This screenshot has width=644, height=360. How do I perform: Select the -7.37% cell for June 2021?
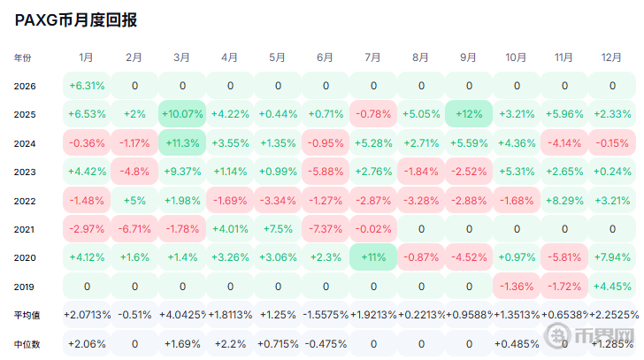pos(326,229)
